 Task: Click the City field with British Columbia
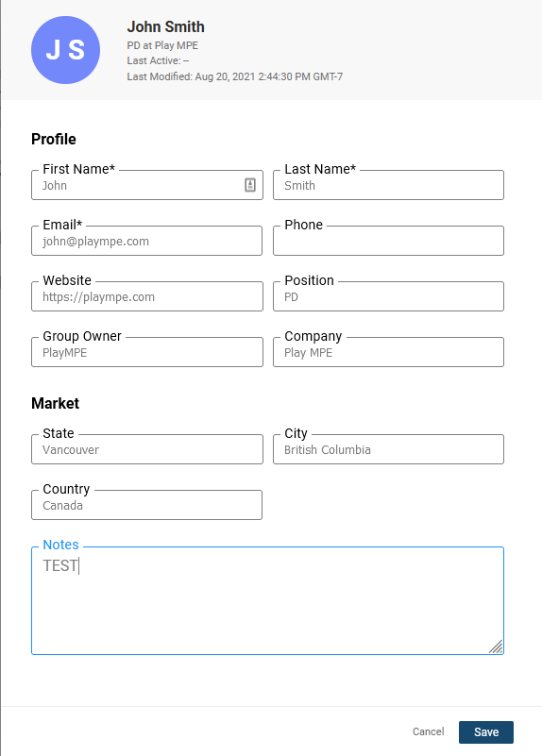pos(388,449)
